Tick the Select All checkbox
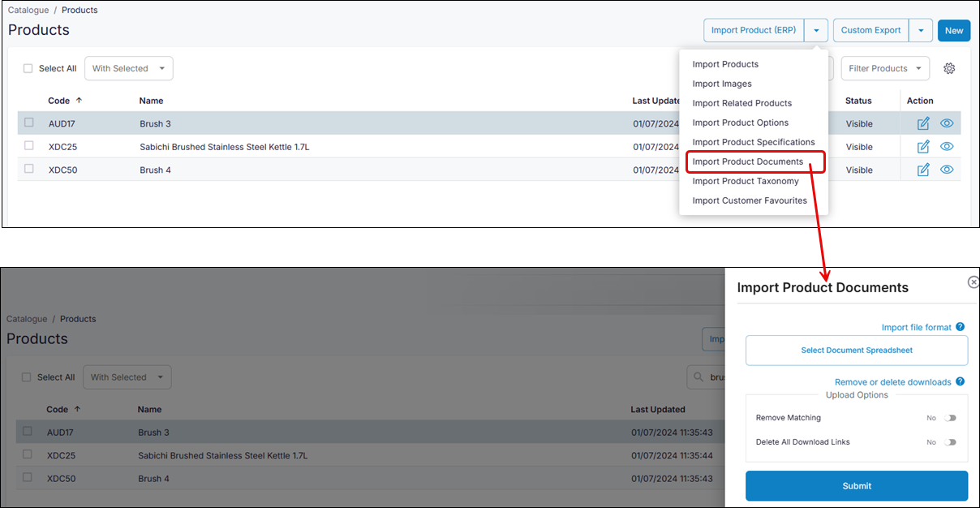The image size is (980, 508). pos(28,69)
